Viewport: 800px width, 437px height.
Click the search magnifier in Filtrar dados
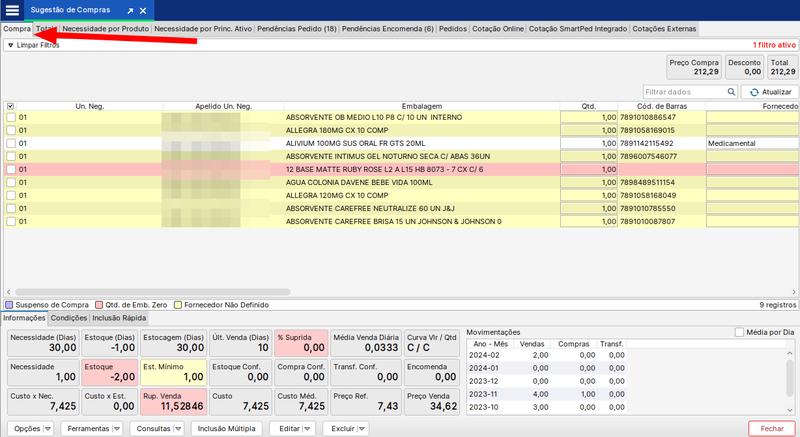click(729, 92)
